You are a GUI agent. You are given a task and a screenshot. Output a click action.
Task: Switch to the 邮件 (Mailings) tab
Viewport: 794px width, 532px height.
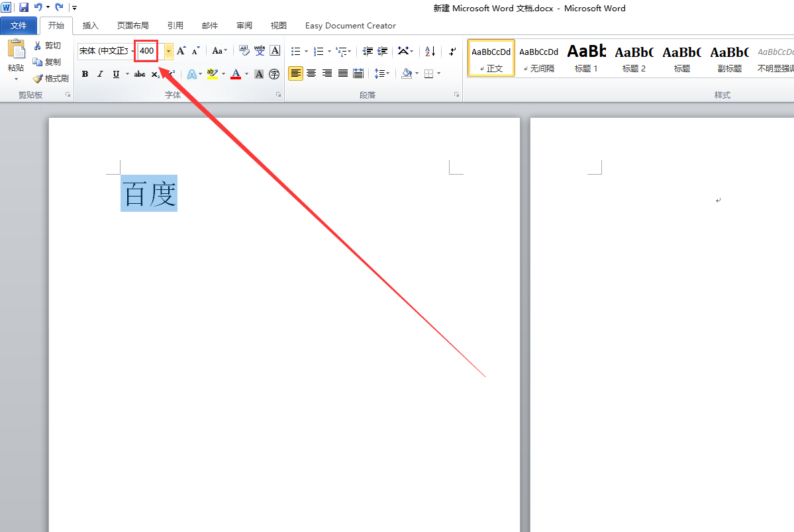click(x=210, y=25)
